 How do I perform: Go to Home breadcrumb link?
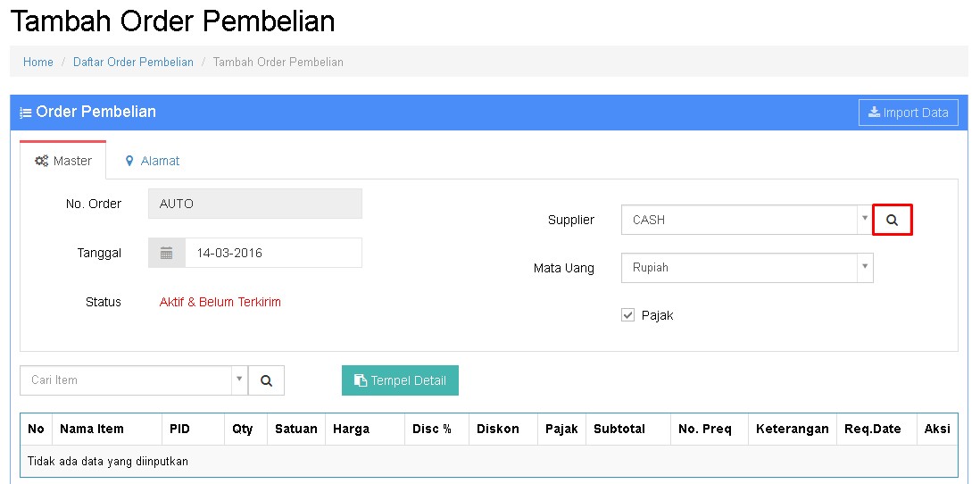point(38,63)
